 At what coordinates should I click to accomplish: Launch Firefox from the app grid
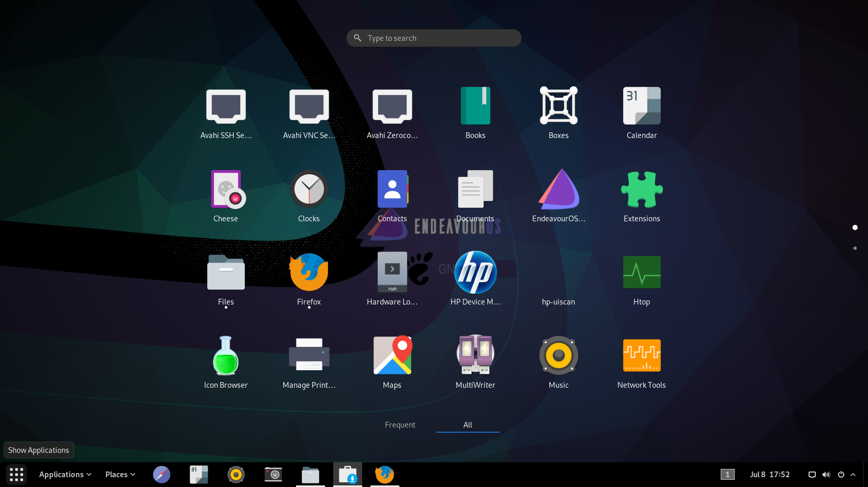coord(309,279)
